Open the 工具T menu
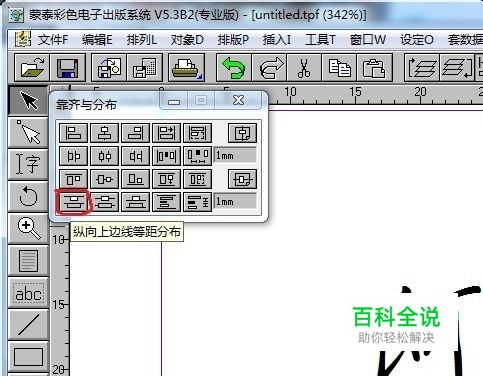 [320, 40]
